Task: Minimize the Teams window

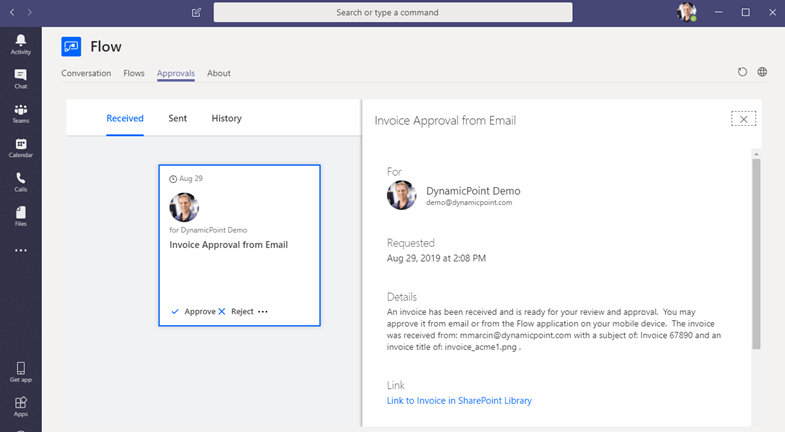Action: coord(718,12)
